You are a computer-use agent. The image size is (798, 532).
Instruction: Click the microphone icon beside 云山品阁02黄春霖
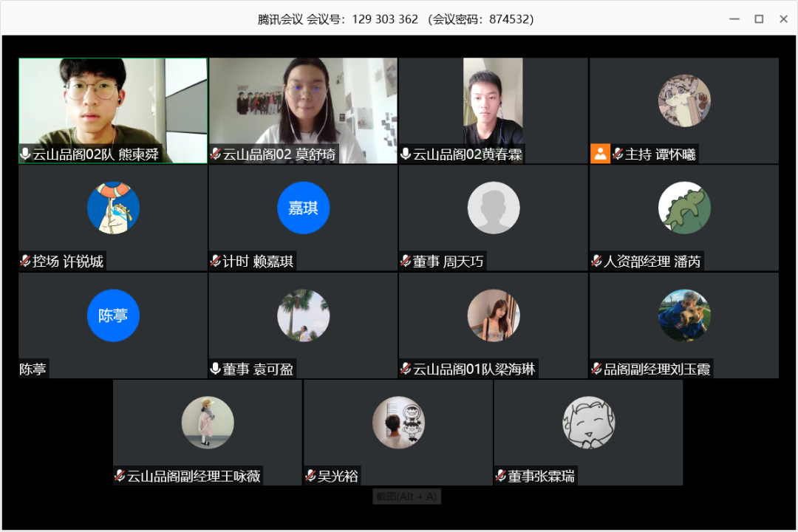click(x=406, y=154)
